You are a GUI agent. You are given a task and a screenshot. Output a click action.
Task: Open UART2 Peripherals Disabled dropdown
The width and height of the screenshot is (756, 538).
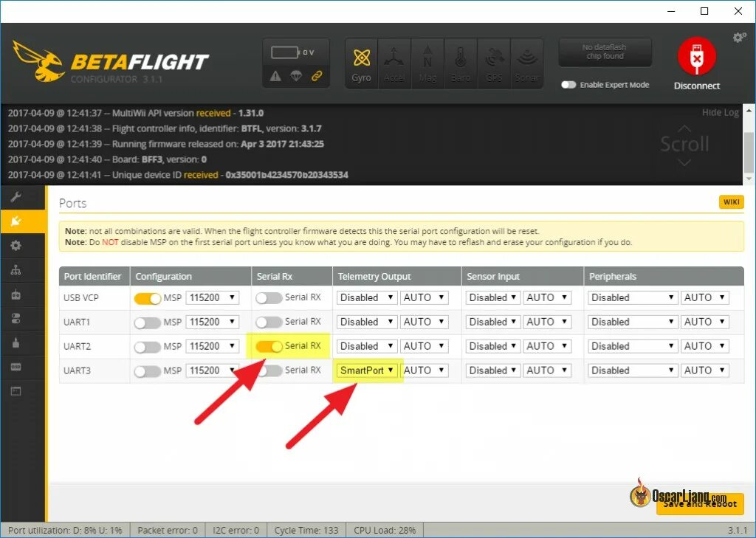(x=632, y=346)
